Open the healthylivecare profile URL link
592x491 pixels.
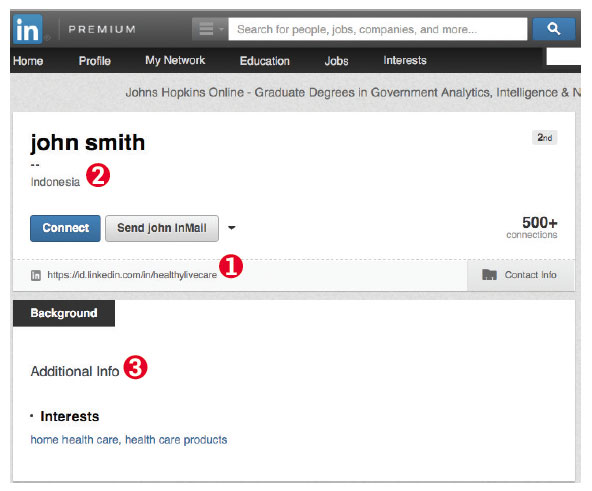[132, 275]
